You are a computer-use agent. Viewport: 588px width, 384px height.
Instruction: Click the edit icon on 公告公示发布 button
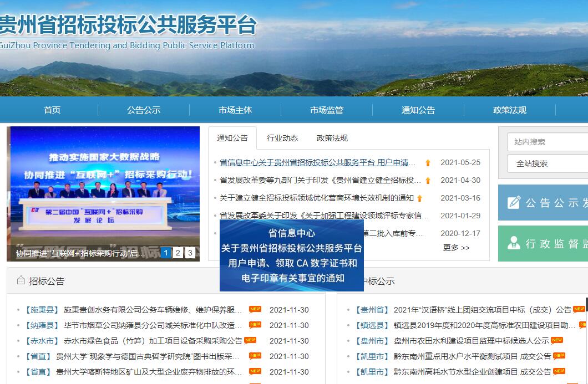tap(514, 203)
